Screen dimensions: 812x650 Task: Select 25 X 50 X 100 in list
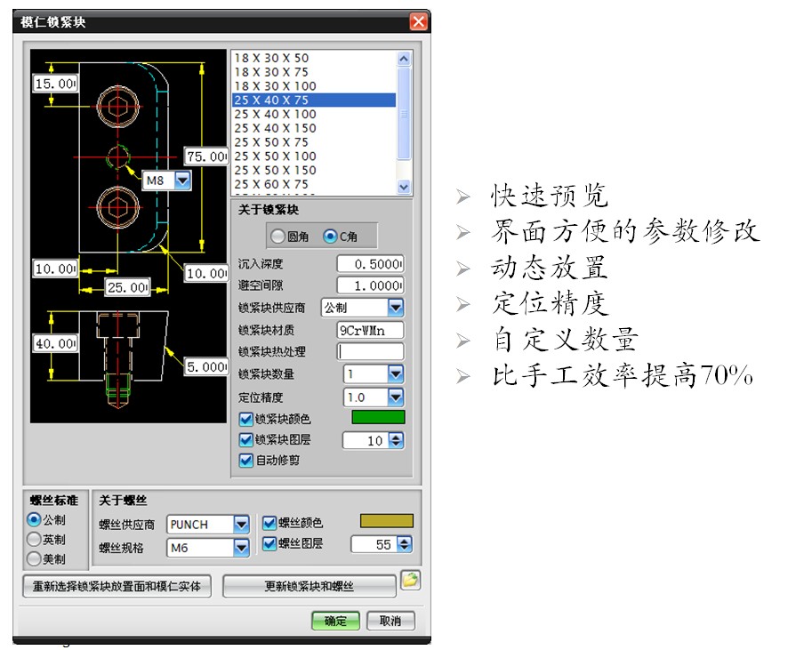click(x=275, y=156)
